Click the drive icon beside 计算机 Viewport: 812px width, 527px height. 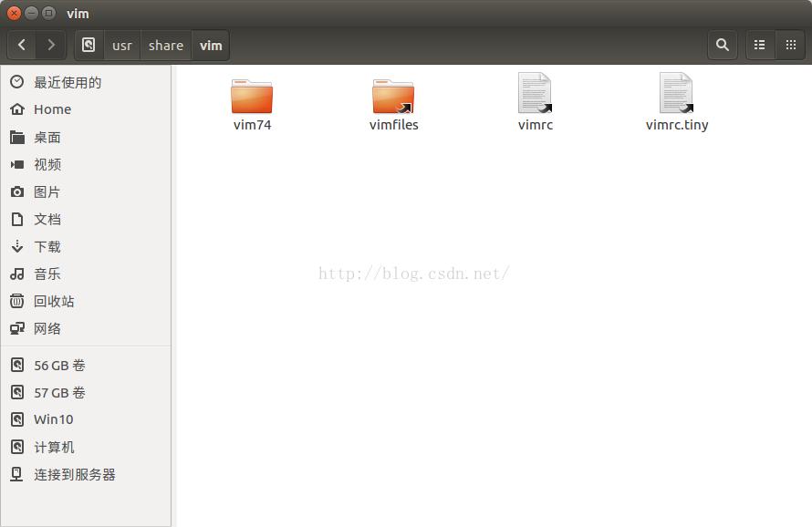[x=17, y=447]
